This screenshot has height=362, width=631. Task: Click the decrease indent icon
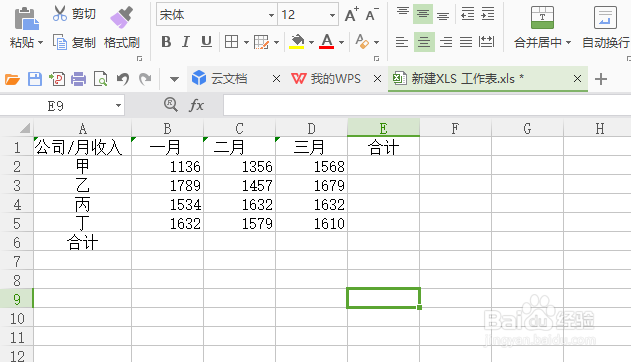tap(467, 14)
